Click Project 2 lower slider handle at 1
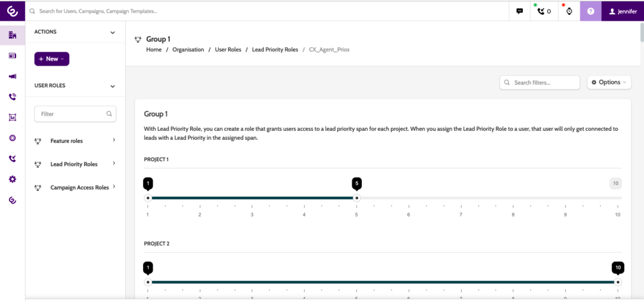Screen dimensions: 644x301 coord(148,282)
